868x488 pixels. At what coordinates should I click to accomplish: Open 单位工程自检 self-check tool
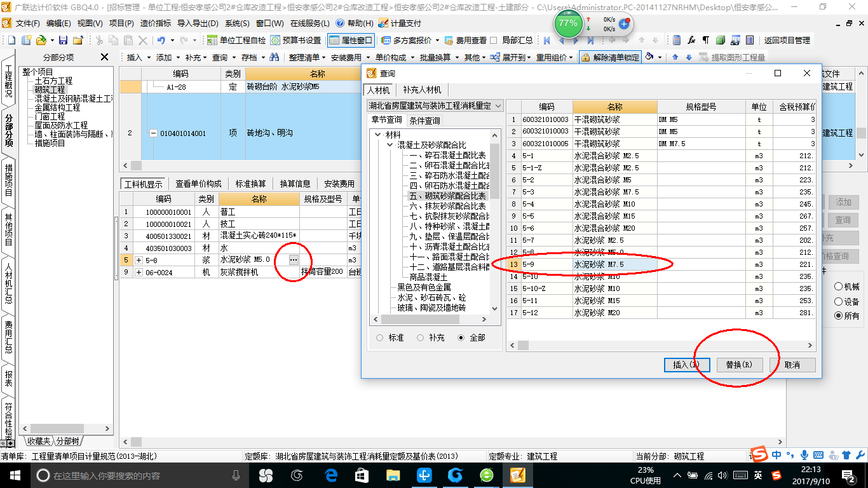pyautogui.click(x=236, y=40)
